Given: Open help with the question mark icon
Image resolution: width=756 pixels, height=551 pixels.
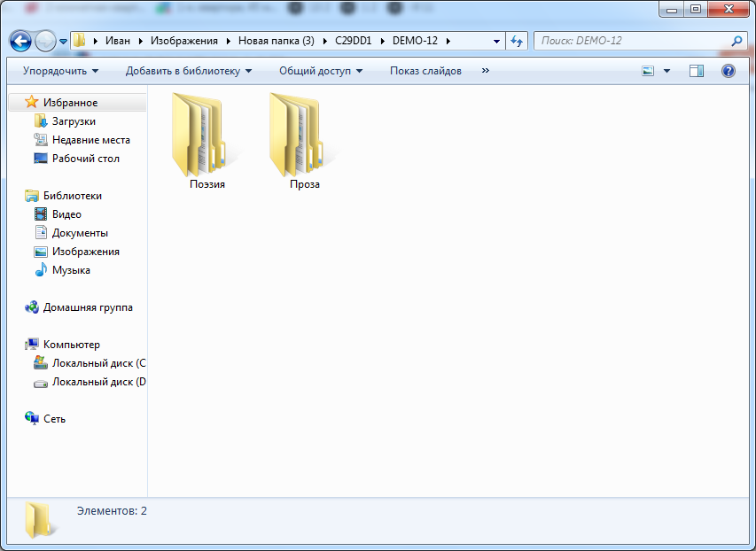Looking at the screenshot, I should pyautogui.click(x=728, y=72).
